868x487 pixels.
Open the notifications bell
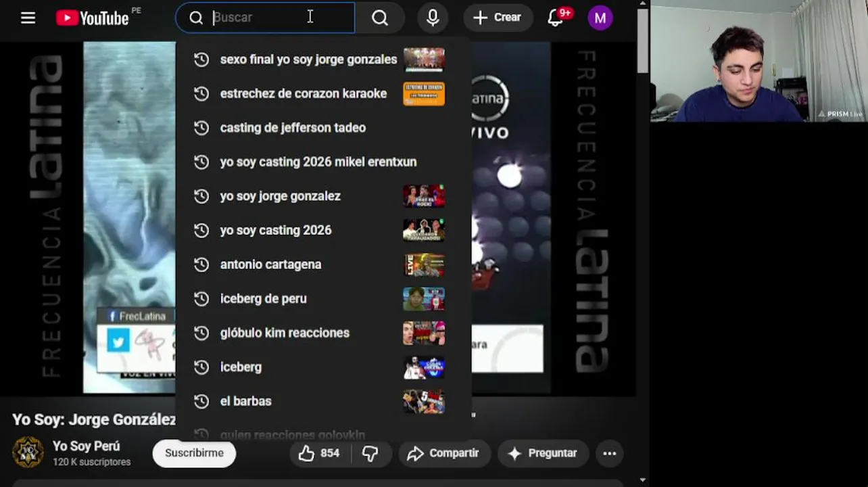point(556,18)
